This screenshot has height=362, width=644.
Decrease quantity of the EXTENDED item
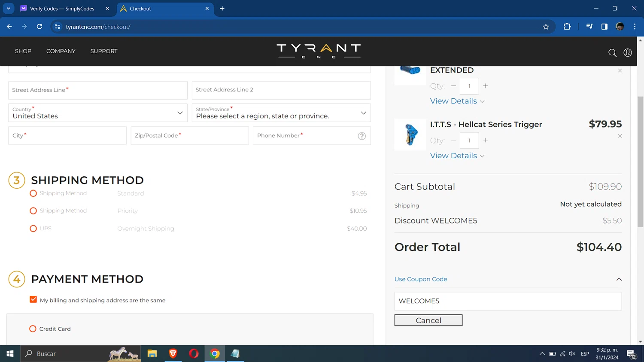pos(453,86)
